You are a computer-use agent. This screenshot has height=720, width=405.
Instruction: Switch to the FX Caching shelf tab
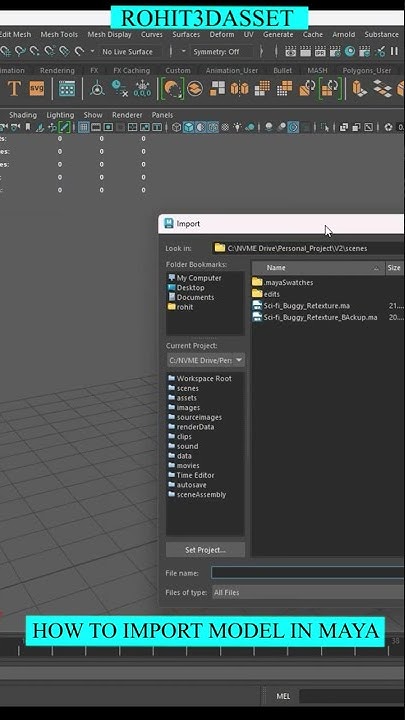pos(131,70)
